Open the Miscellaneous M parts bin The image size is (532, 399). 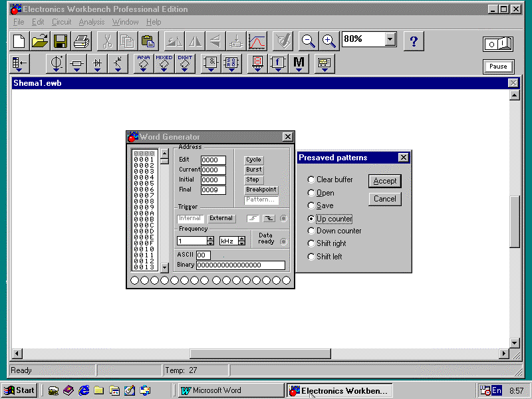coord(299,63)
